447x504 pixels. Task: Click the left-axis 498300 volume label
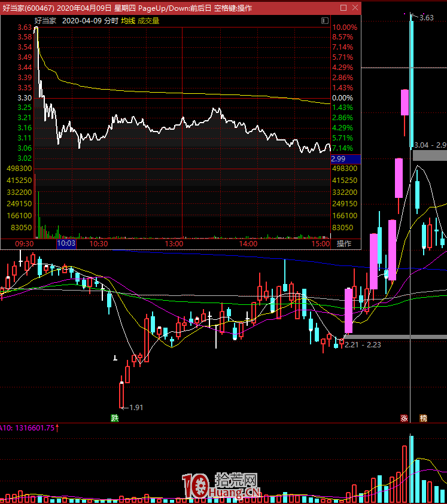pos(19,169)
